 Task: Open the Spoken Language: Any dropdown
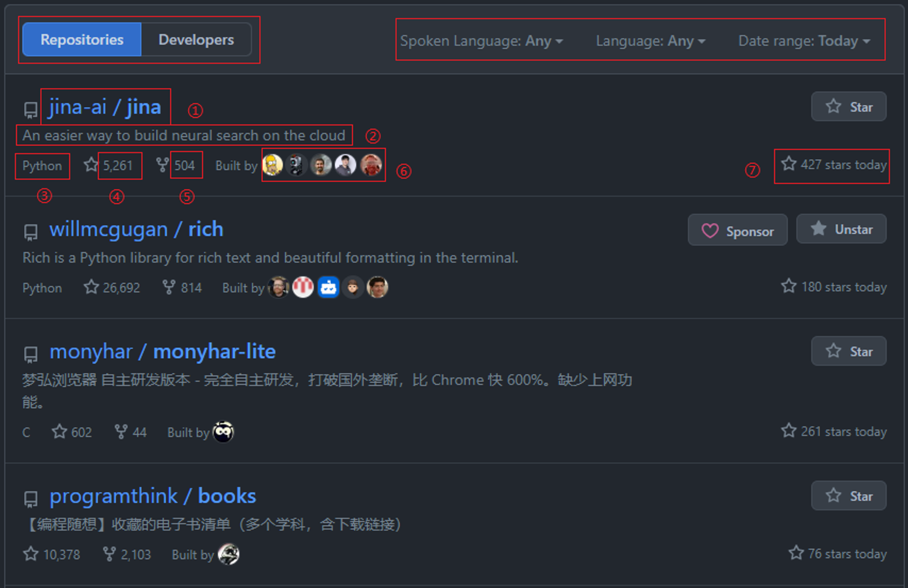tap(481, 41)
